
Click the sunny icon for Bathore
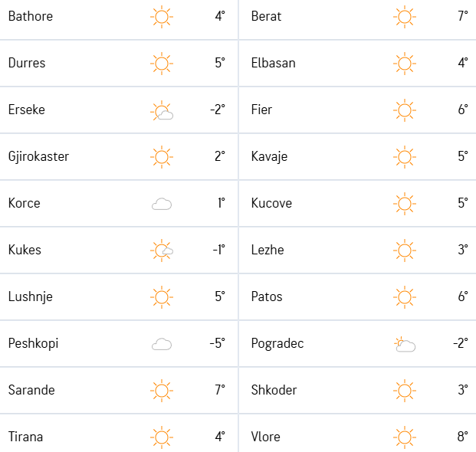[162, 17]
